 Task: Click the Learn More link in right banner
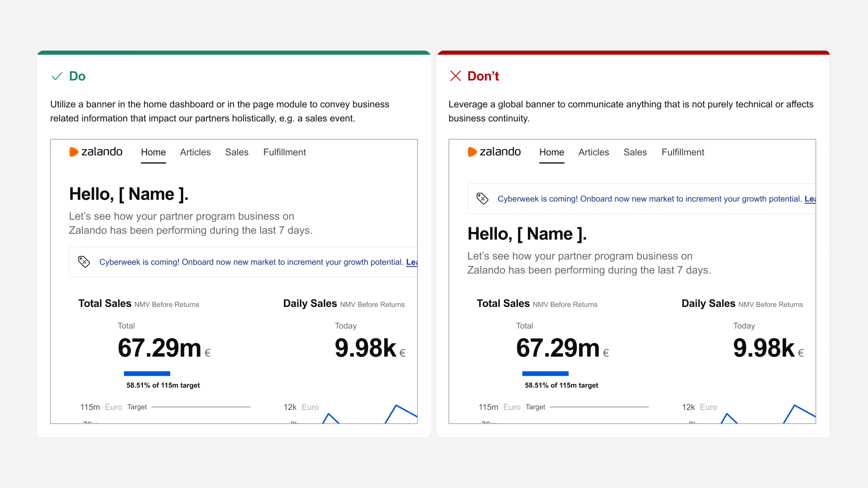point(810,198)
